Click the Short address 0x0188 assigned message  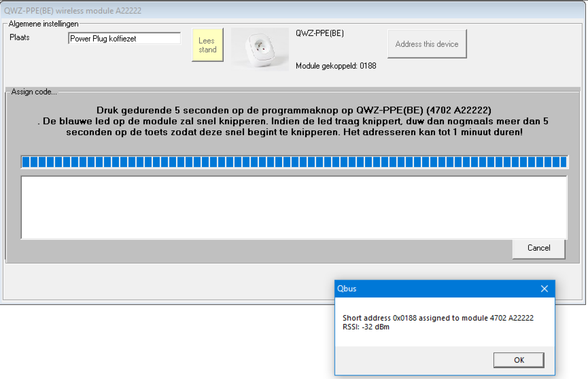coord(438,318)
